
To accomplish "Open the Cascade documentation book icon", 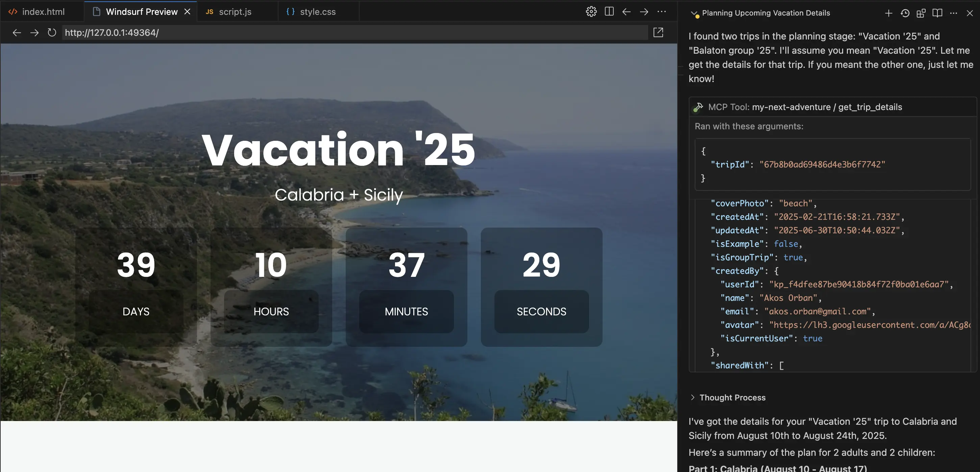I will 937,13.
